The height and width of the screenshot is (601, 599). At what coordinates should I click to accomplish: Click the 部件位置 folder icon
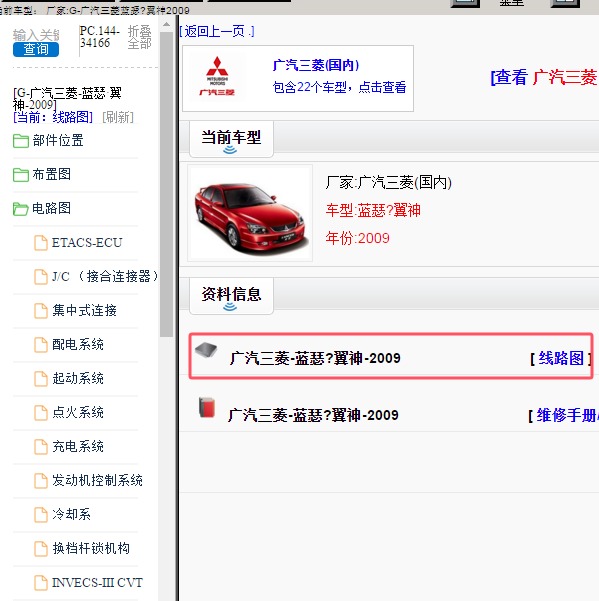pyautogui.click(x=21, y=141)
